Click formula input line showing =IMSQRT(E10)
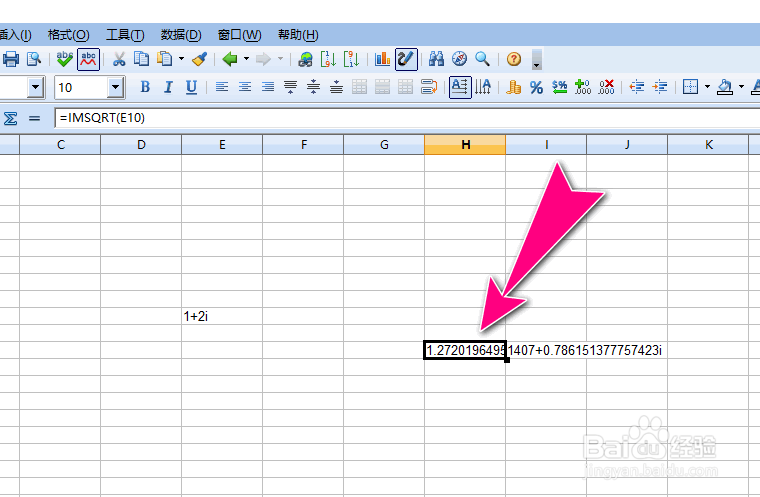Screen dimensions: 760x497 407,118
